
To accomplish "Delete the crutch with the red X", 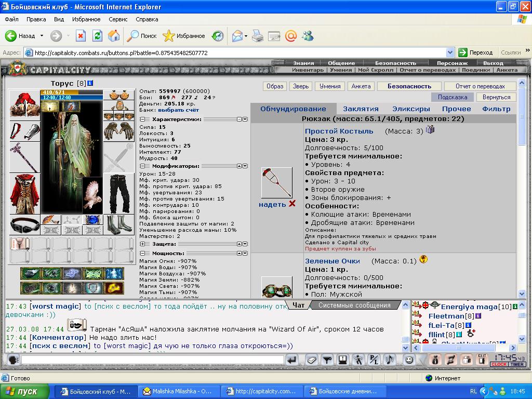I will 292,204.
